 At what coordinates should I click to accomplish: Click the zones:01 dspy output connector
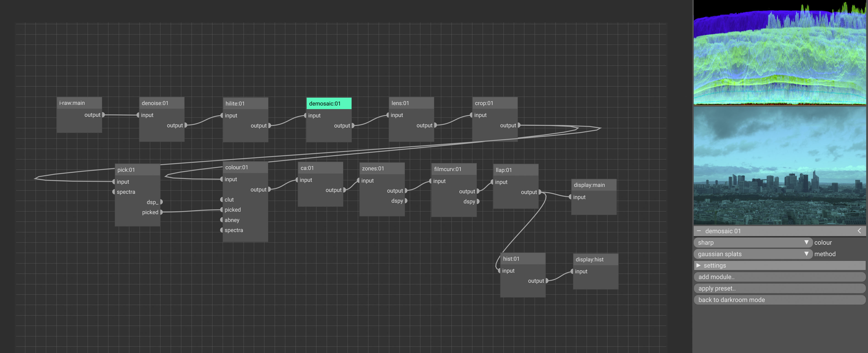406,201
